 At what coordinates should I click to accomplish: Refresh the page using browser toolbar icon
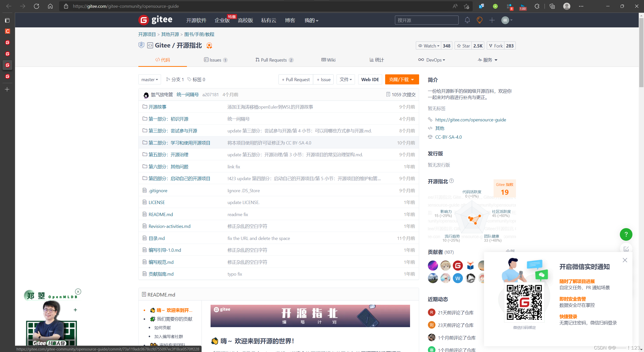pos(36,6)
